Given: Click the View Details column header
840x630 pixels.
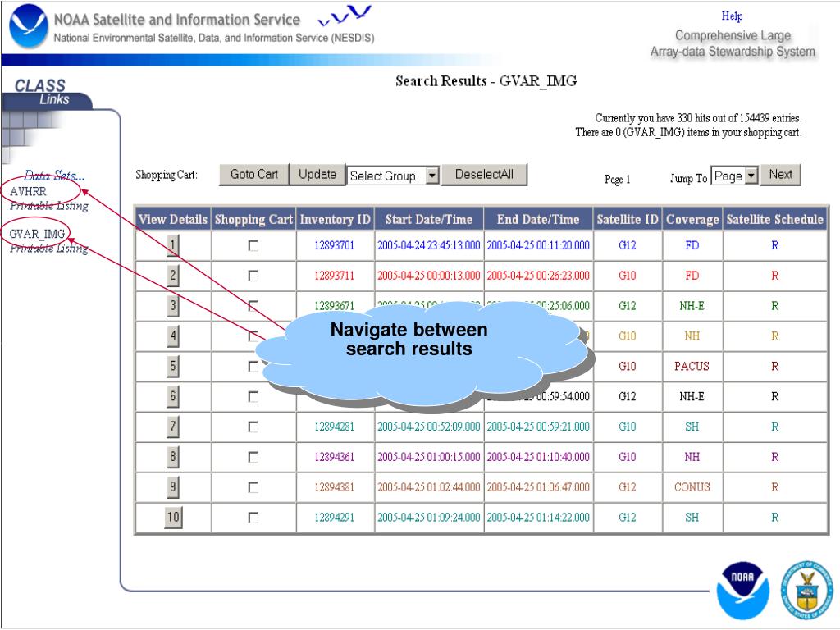Looking at the screenshot, I should pyautogui.click(x=172, y=219).
